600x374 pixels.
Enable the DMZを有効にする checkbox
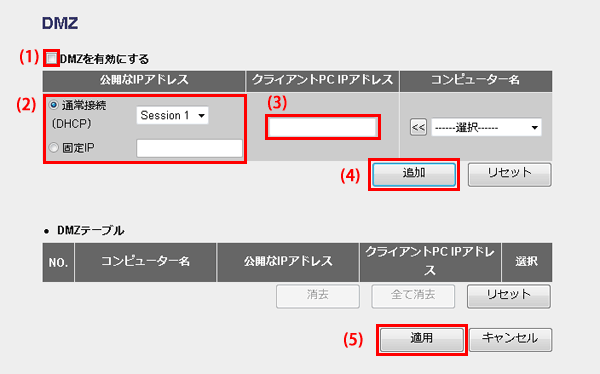pyautogui.click(x=51, y=59)
